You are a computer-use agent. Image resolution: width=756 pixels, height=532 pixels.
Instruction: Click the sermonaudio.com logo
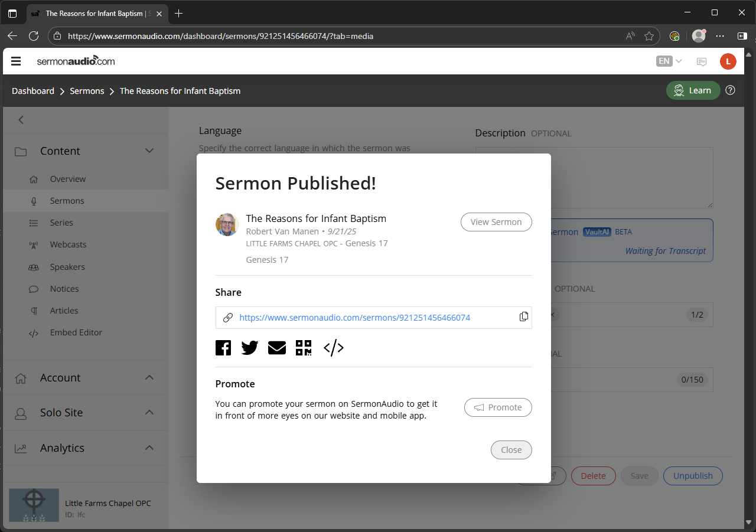(76, 61)
